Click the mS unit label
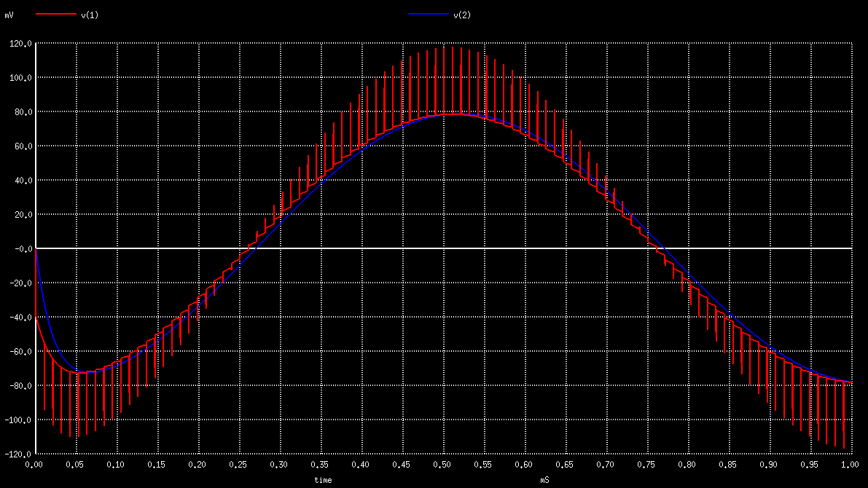Viewport: 868px width, 488px height. [544, 480]
